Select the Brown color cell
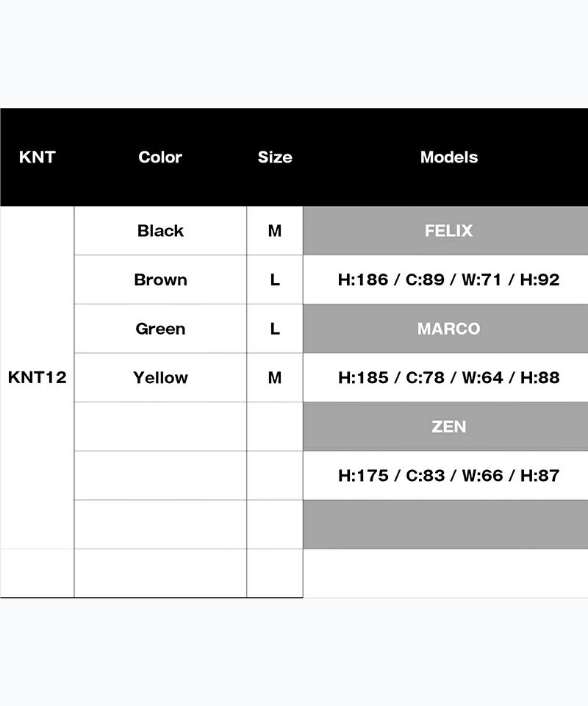This screenshot has height=706, width=588. (160, 279)
